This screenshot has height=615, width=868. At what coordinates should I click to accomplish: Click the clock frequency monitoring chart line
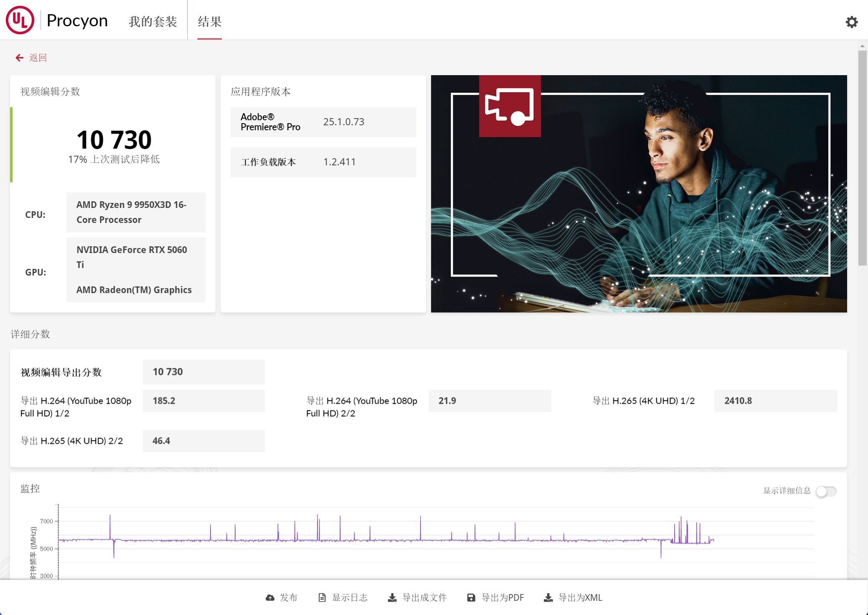(376, 540)
